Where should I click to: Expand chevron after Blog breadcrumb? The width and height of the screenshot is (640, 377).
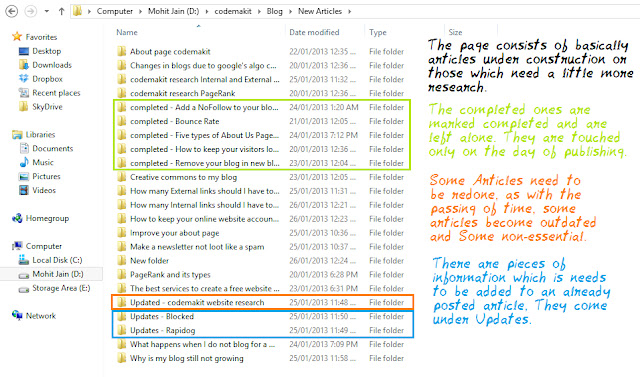(x=290, y=11)
